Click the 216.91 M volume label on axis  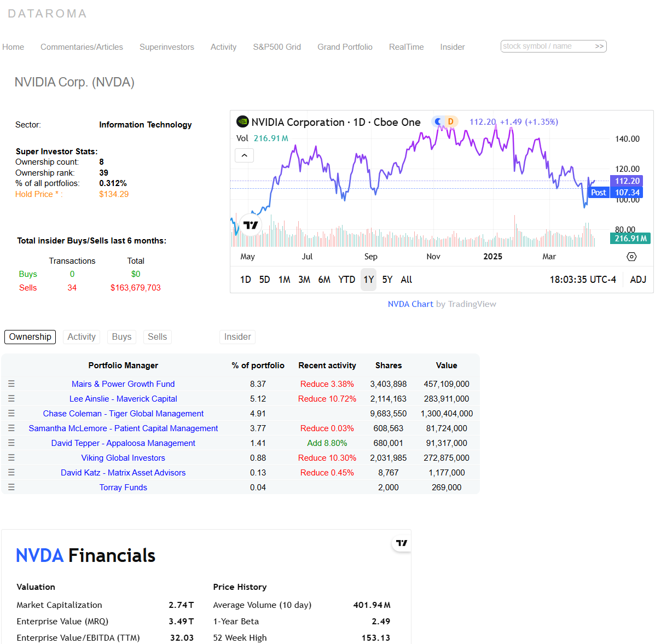pyautogui.click(x=630, y=239)
